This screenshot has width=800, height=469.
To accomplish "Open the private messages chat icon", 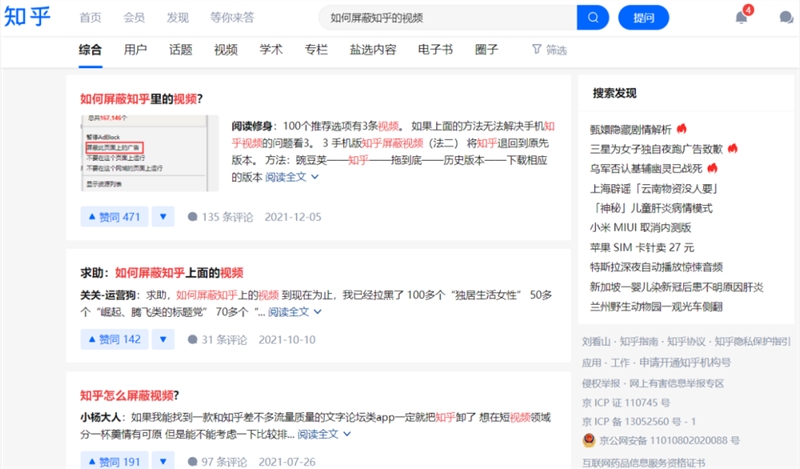I will click(786, 18).
